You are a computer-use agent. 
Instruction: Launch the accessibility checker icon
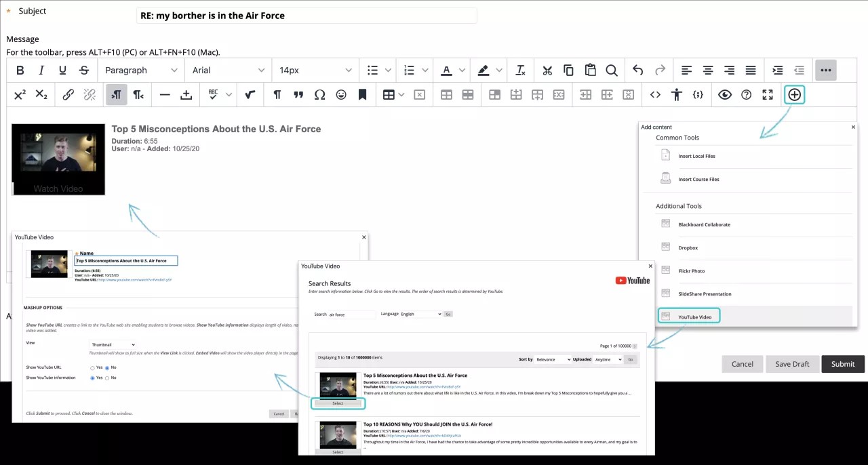point(676,94)
